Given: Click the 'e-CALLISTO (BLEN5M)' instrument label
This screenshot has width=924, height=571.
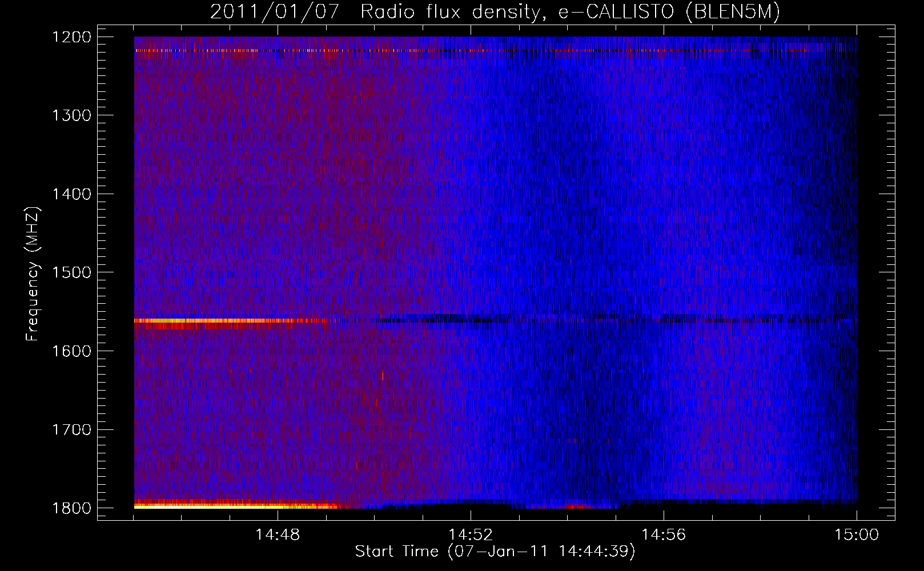Looking at the screenshot, I should point(669,11).
